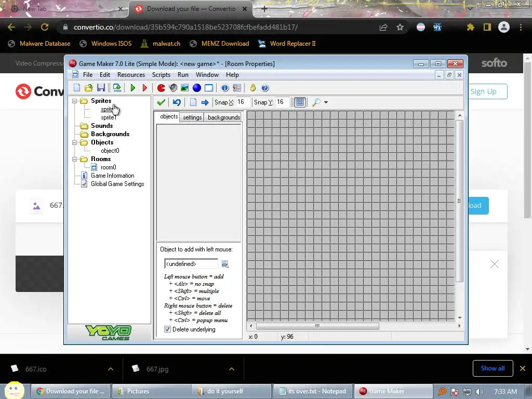The height and width of the screenshot is (399, 532).
Task: Create a background with landscape icon
Action: [x=184, y=88]
